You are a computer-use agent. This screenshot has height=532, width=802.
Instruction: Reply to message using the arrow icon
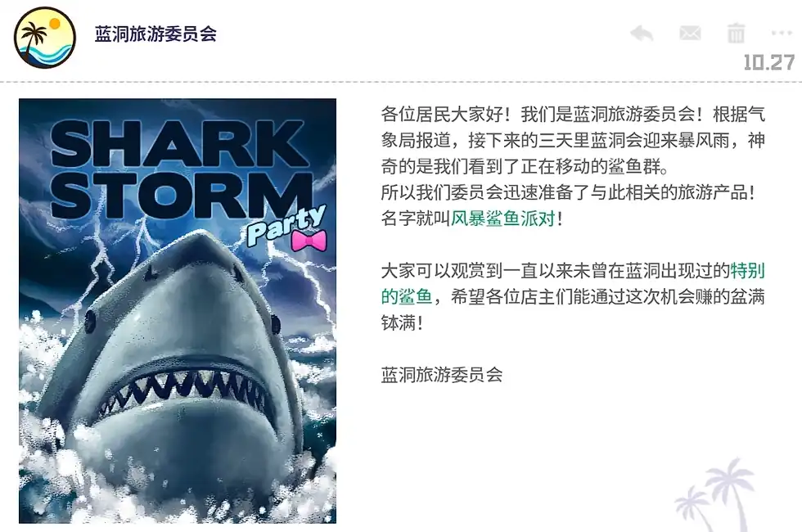[x=642, y=34]
